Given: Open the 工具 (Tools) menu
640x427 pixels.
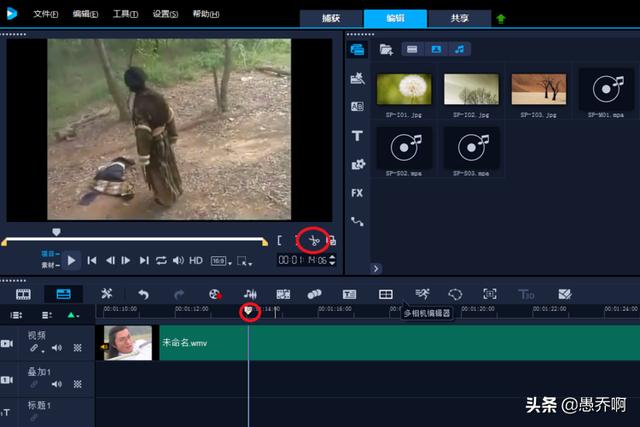Looking at the screenshot, I should [x=125, y=14].
